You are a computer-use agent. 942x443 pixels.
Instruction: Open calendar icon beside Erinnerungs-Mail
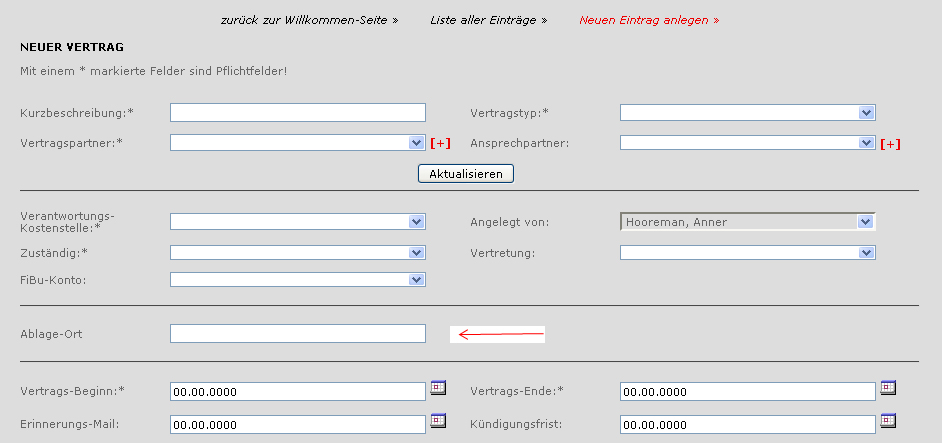click(438, 420)
